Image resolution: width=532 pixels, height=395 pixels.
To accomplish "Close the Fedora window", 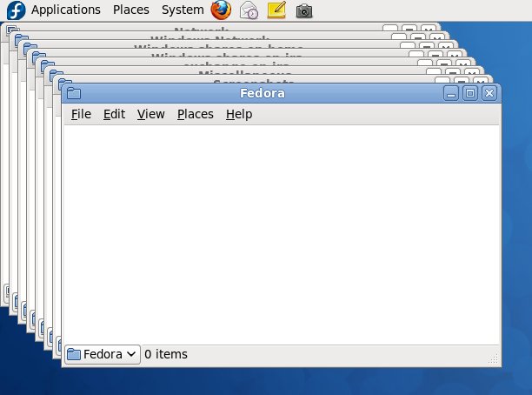I will coord(489,93).
